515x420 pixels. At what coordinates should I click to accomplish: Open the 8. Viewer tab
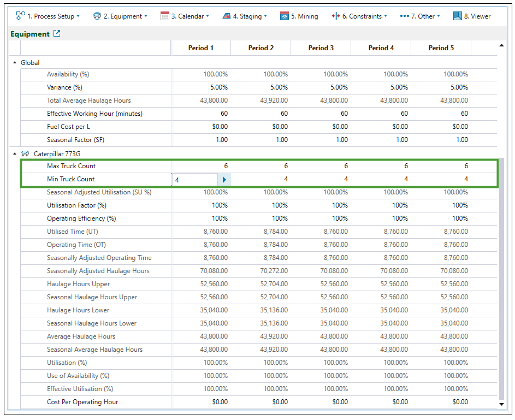[x=477, y=16]
